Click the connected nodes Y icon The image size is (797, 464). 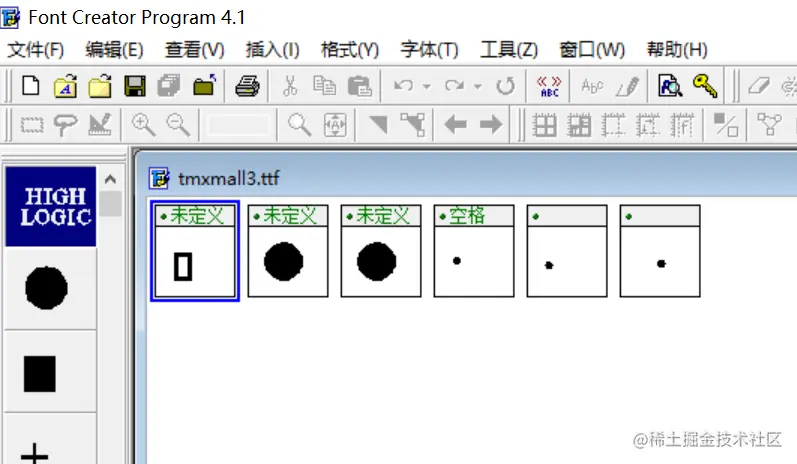(769, 125)
